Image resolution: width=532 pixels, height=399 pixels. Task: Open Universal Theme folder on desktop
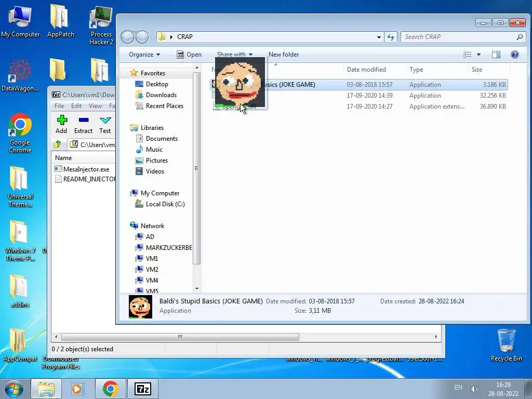(20, 187)
